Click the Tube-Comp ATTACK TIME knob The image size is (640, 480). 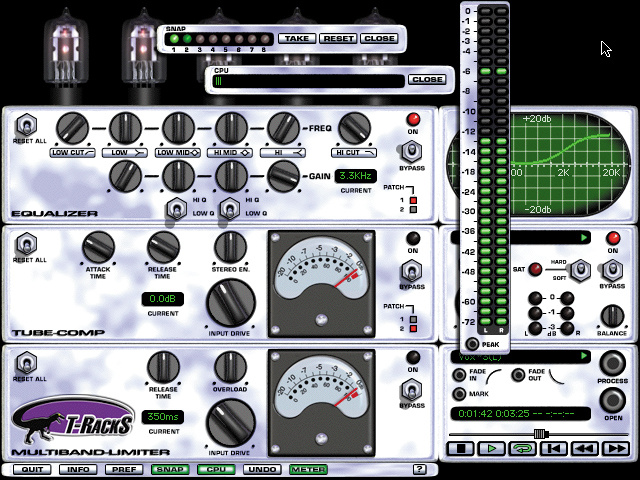coord(98,247)
